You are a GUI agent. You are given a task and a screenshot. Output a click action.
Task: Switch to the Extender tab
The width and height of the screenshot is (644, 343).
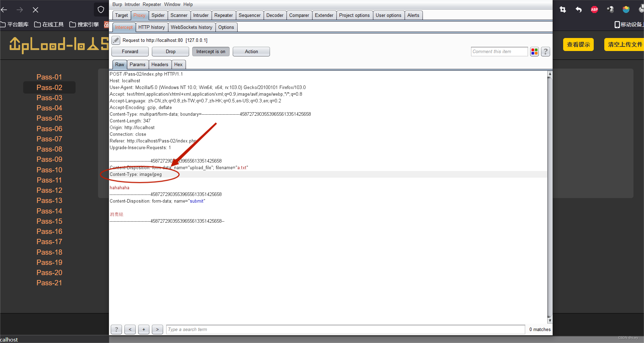(324, 15)
